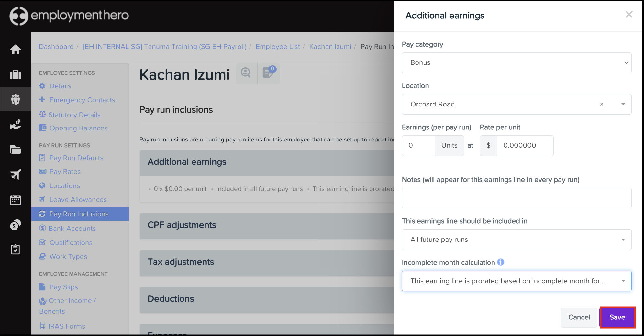Expand the CPF adjustments section

click(267, 226)
